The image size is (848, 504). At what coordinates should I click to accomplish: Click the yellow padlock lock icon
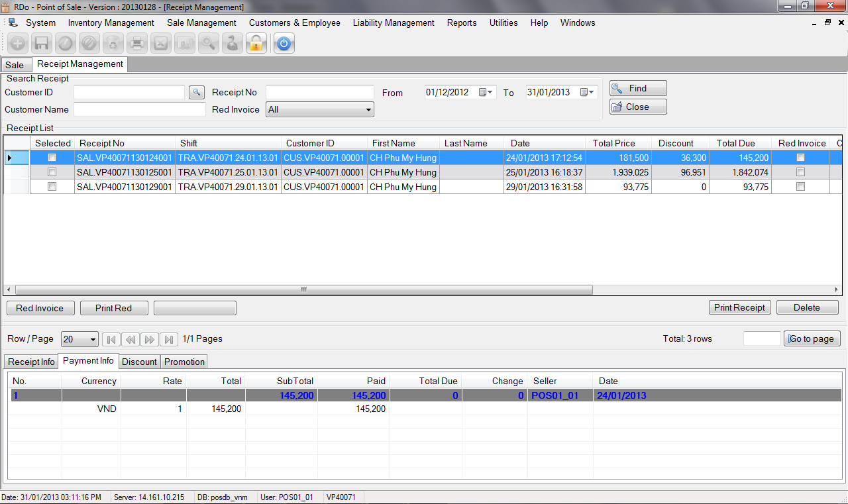tap(256, 44)
